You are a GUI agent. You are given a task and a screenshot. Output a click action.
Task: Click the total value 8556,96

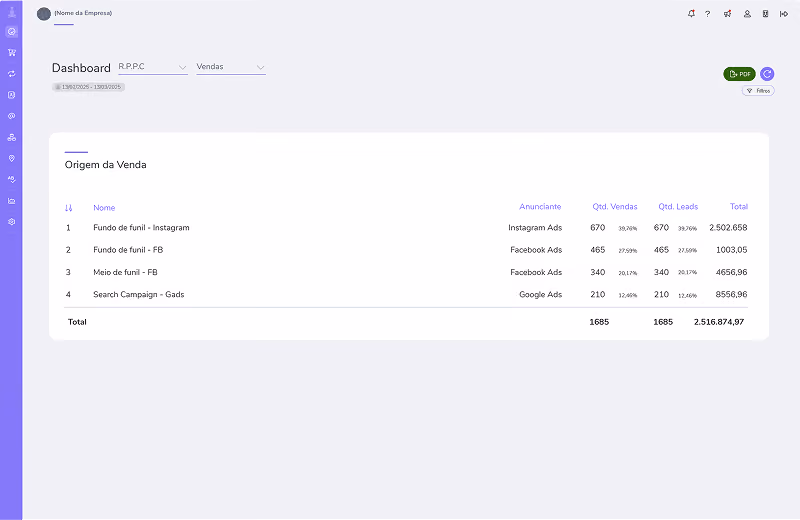(x=731, y=294)
